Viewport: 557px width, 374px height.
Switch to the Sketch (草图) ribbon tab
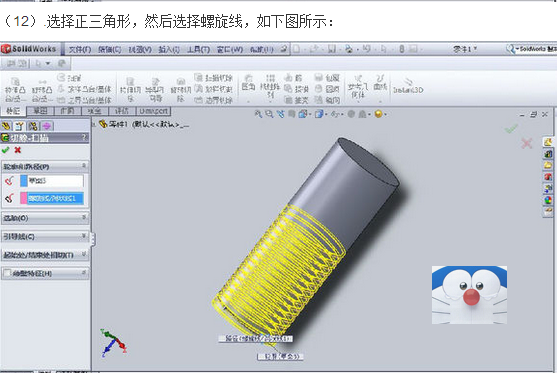(x=40, y=111)
